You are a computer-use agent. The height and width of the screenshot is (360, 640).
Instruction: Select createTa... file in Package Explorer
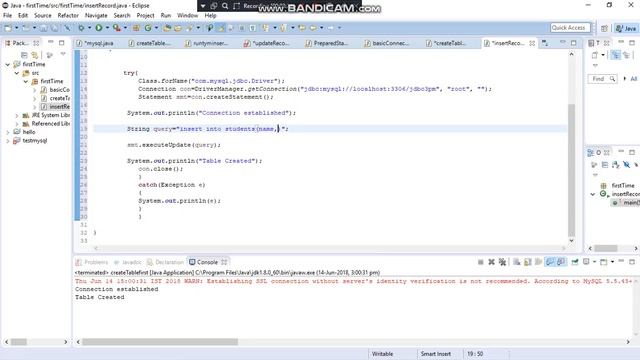click(55, 98)
